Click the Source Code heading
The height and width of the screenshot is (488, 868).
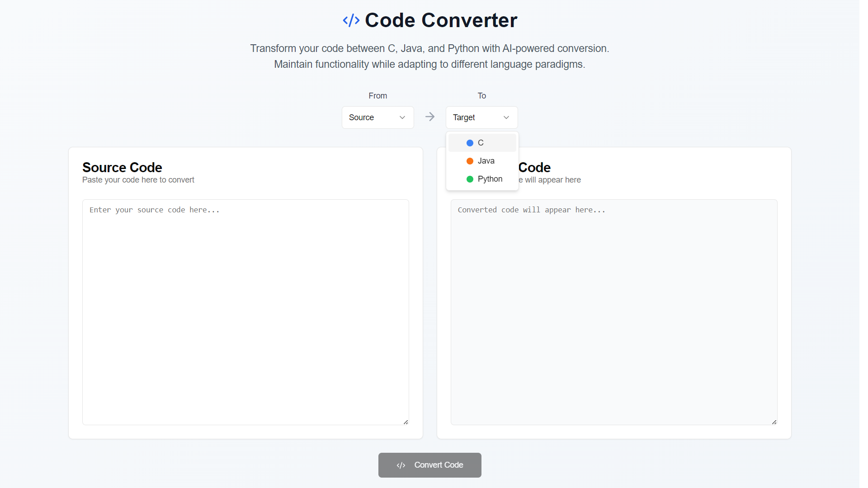122,167
